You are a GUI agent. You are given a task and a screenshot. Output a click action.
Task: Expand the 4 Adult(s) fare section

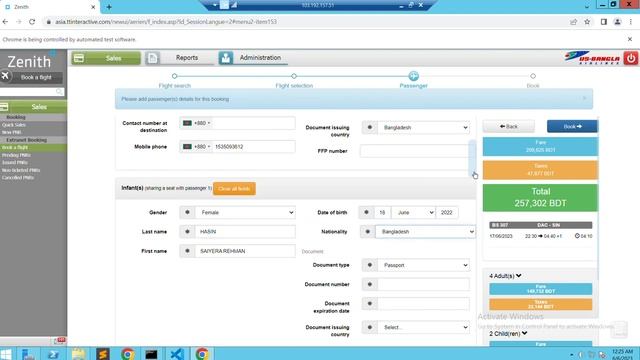[x=505, y=276]
